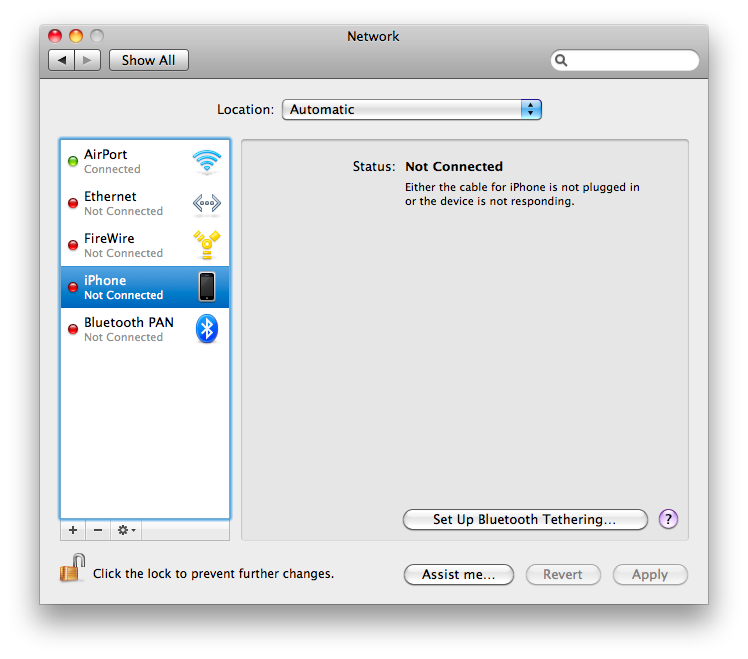Click Set Up Bluetooth Tethering button
This screenshot has height=659, width=748.
(x=525, y=519)
